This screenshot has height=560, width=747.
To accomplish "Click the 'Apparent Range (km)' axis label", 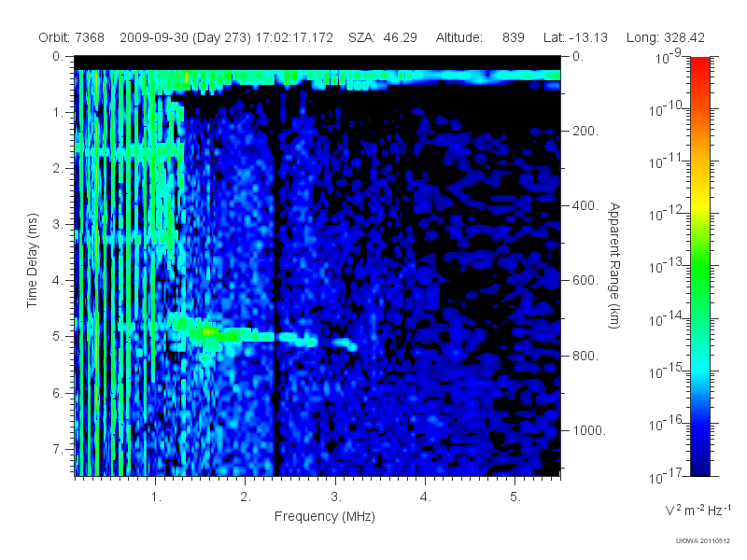I will [614, 265].
